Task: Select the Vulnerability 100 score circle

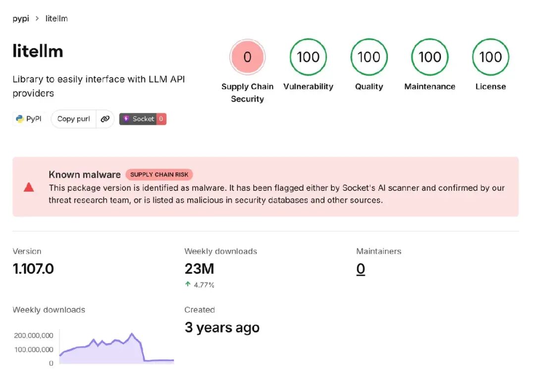Action: click(308, 57)
